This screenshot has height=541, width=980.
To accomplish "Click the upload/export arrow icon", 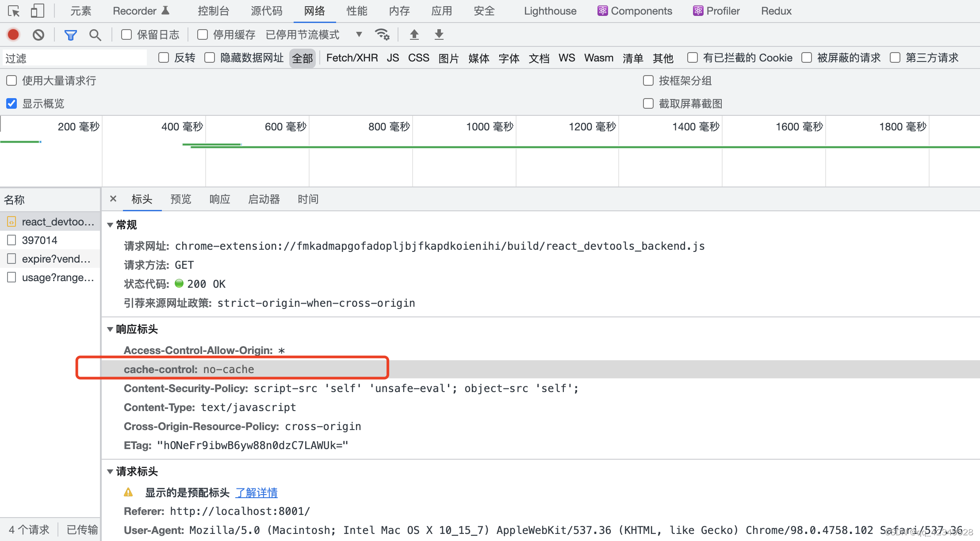I will (415, 34).
